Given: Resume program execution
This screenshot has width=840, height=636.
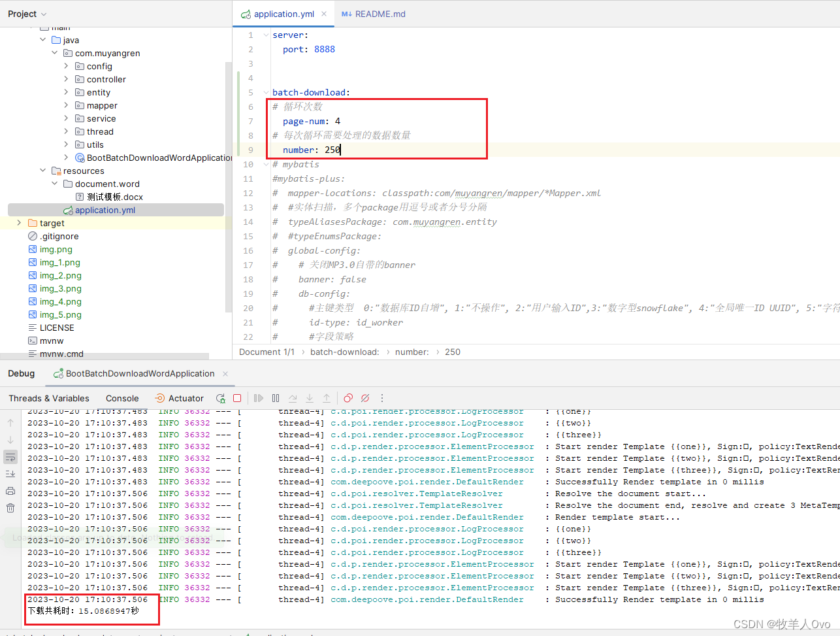Looking at the screenshot, I should (x=259, y=398).
